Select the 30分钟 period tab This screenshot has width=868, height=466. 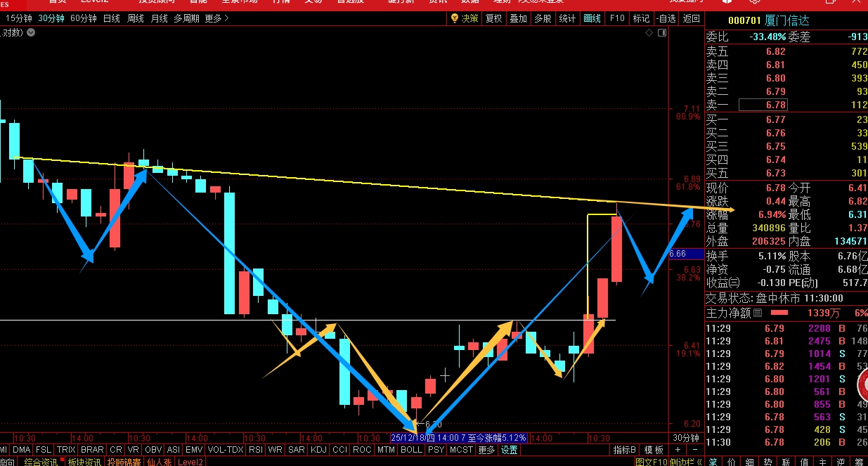(51, 18)
